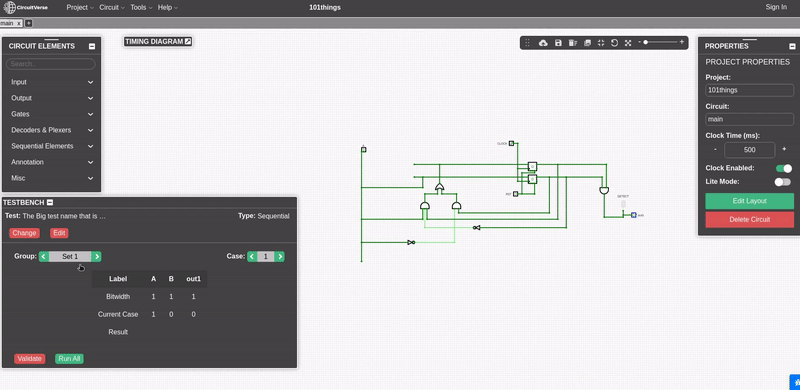Click the Clock Time value field
800x390 pixels.
pyautogui.click(x=749, y=150)
